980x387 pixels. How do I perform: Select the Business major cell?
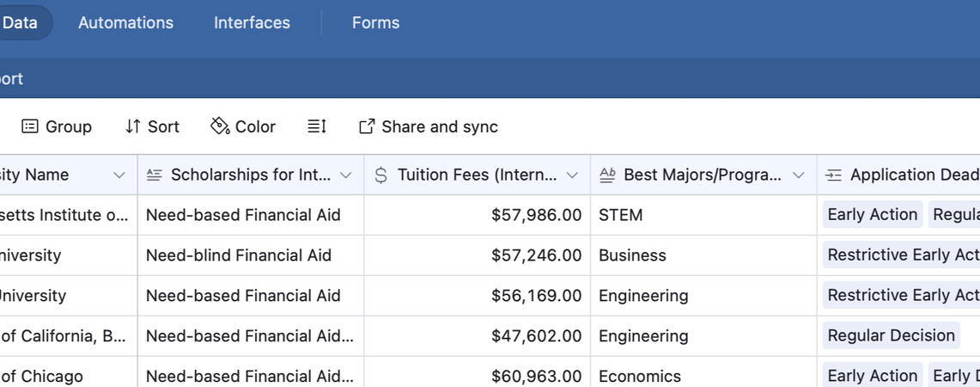pyautogui.click(x=703, y=255)
